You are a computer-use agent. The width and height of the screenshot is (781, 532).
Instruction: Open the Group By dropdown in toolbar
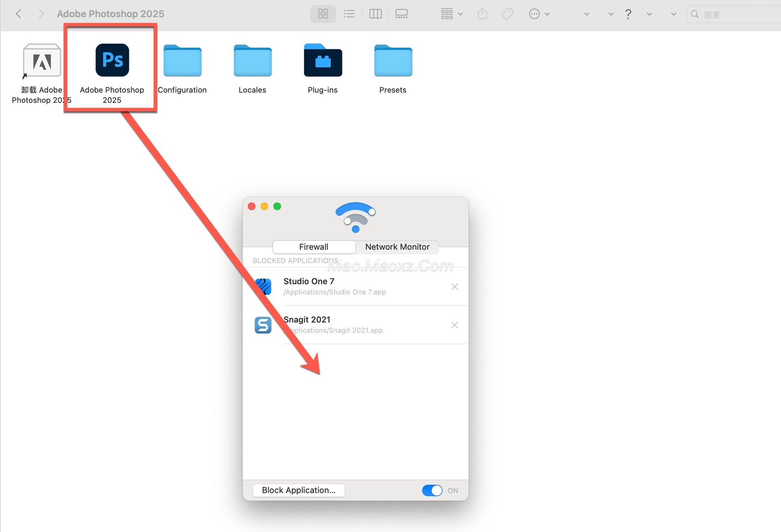tap(452, 14)
